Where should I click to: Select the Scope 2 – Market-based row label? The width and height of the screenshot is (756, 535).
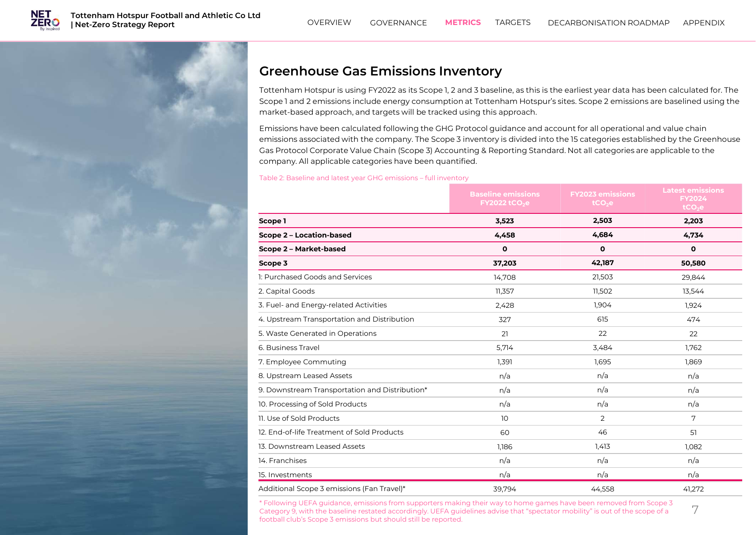(x=302, y=249)
